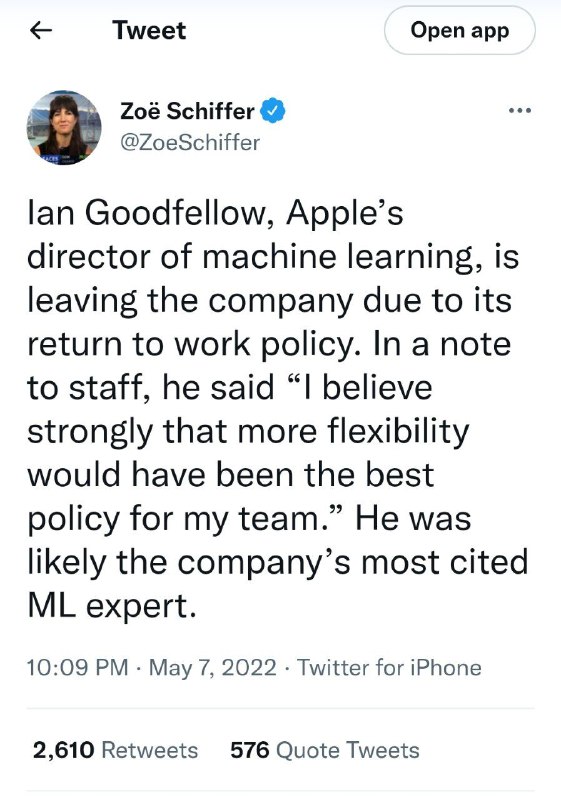Open Zoë Schiffer's profile picture
This screenshot has width=561, height=800.
[64, 128]
